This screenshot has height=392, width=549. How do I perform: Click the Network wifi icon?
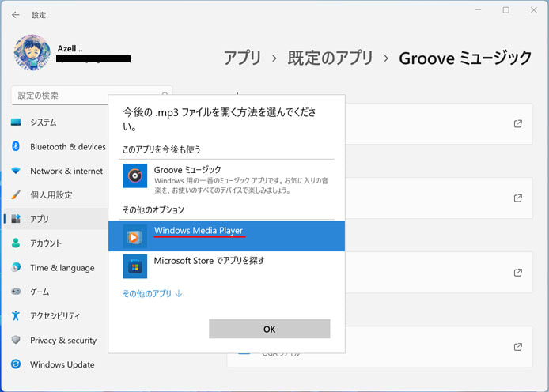tap(16, 171)
